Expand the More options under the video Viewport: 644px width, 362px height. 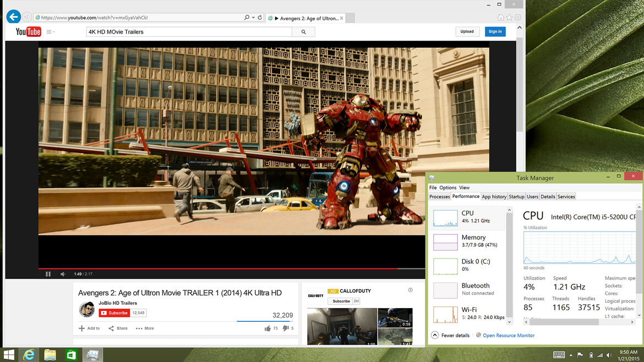[x=145, y=328]
